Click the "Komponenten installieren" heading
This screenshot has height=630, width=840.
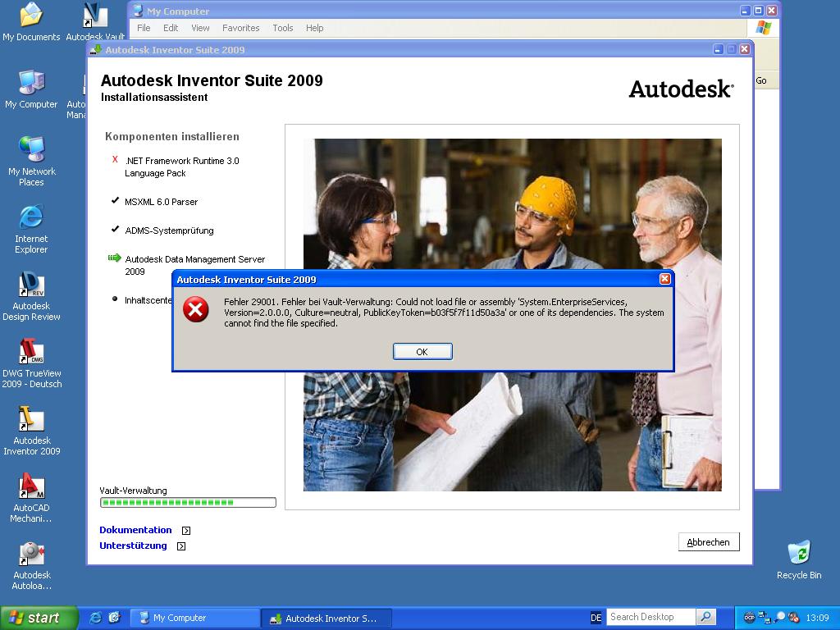pyautogui.click(x=172, y=137)
